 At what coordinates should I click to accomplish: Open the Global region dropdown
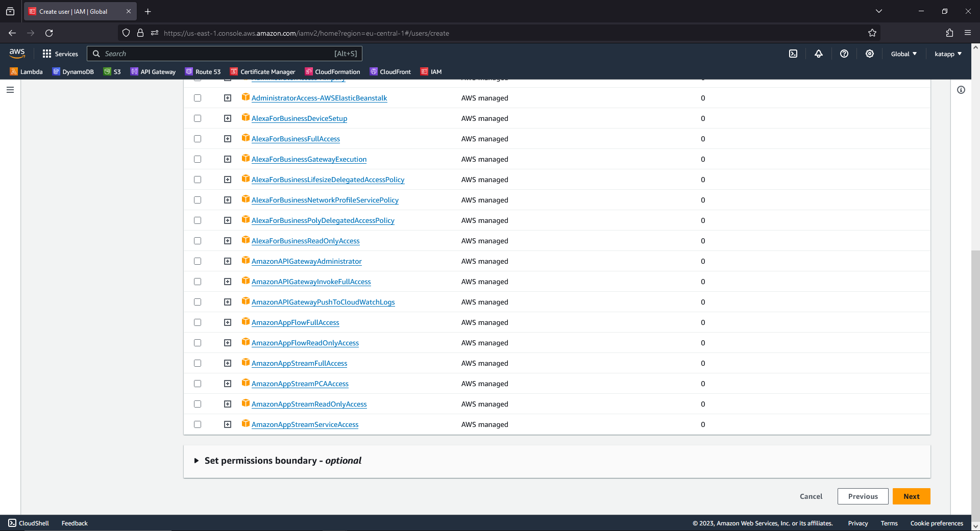(904, 54)
